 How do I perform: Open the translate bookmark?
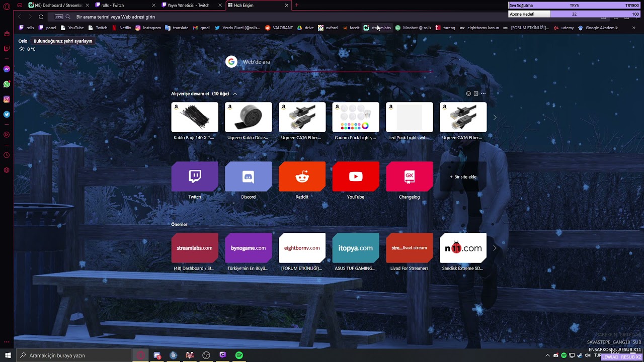pos(177,28)
